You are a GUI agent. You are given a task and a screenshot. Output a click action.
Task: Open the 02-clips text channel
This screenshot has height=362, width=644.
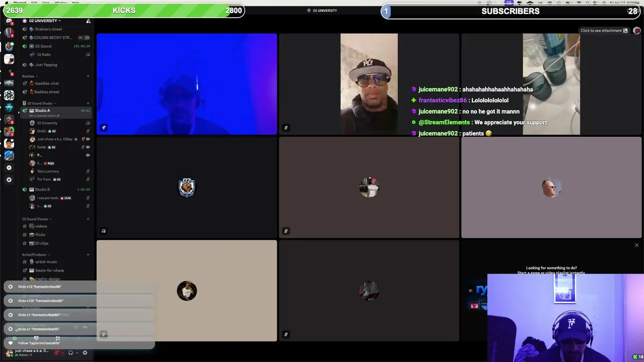tap(56, 243)
